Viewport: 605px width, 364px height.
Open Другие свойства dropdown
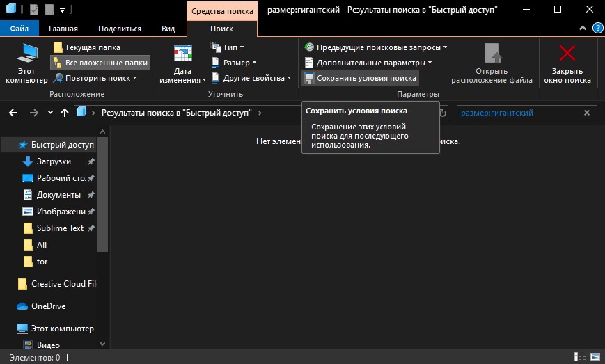tap(252, 78)
